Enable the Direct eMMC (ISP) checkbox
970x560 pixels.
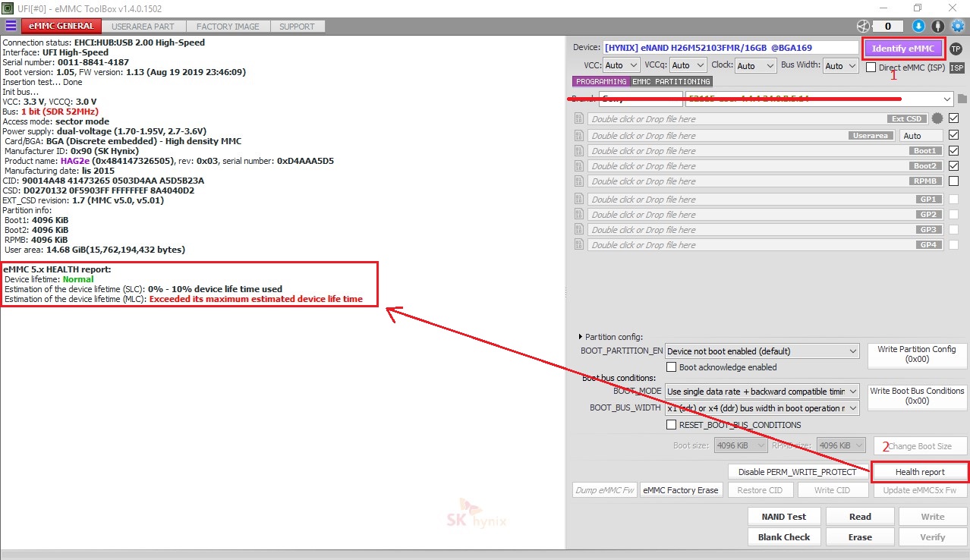click(871, 68)
